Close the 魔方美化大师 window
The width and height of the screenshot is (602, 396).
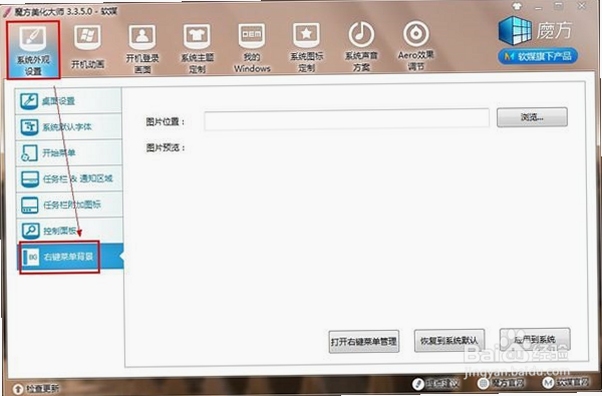[x=582, y=6]
